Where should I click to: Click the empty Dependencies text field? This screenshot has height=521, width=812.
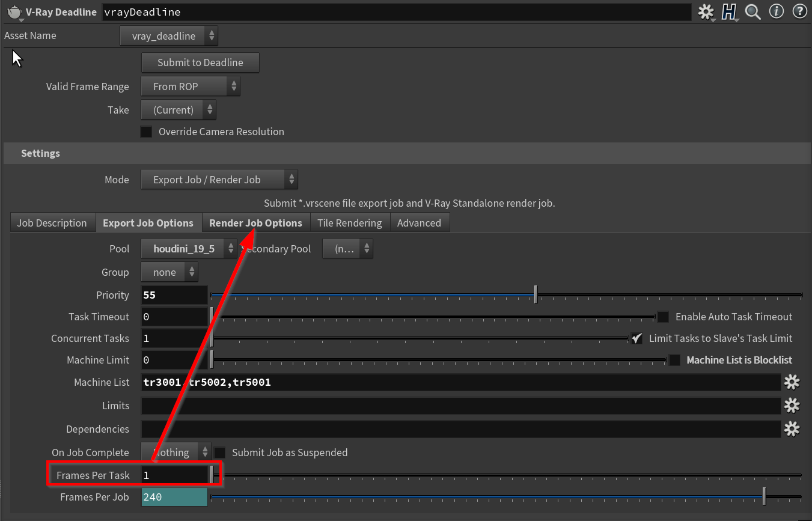(461, 429)
